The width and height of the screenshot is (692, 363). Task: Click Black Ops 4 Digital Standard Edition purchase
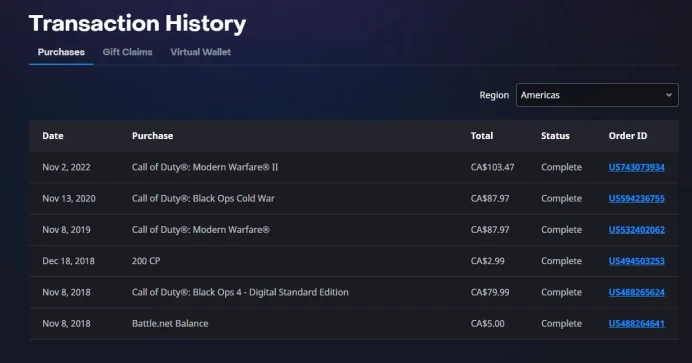[240, 292]
